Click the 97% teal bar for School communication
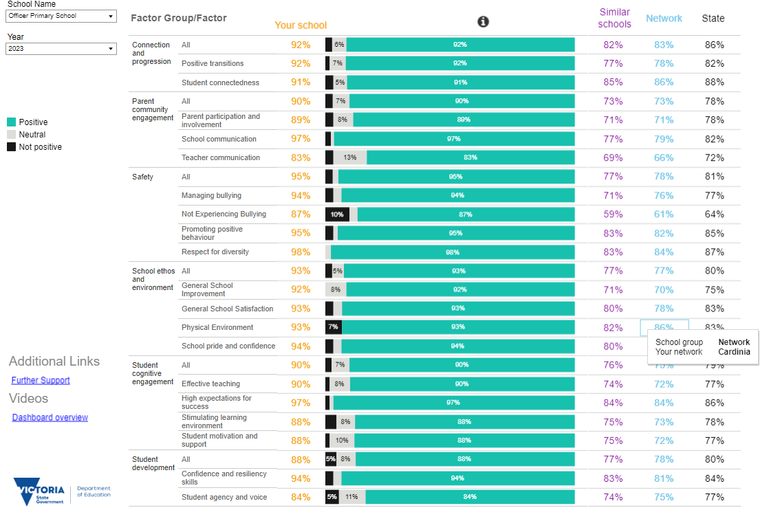The height and width of the screenshot is (532, 780). 454,140
